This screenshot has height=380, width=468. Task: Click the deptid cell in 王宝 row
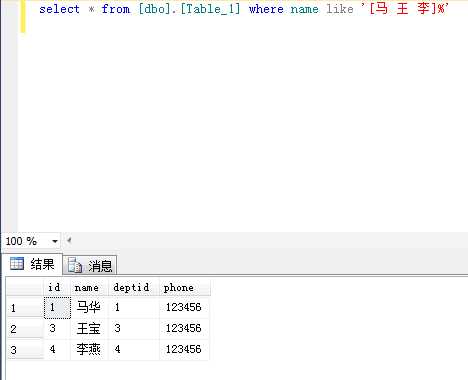(x=134, y=329)
